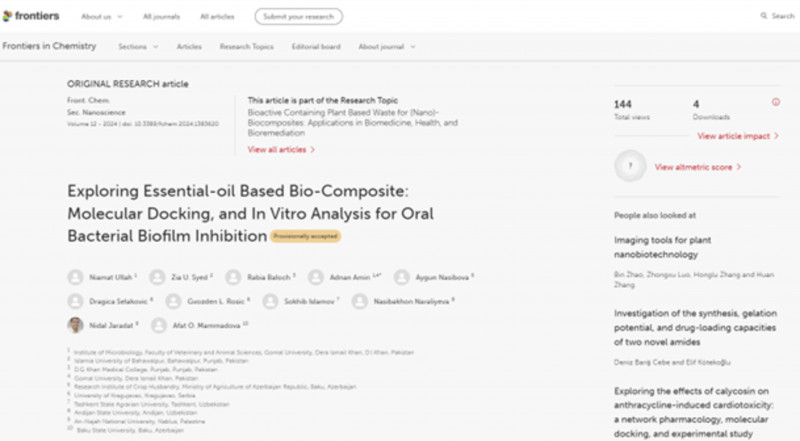Open Imaging tools for plant nanobiotechnology article
This screenshot has height=441, width=800.
click(676, 247)
